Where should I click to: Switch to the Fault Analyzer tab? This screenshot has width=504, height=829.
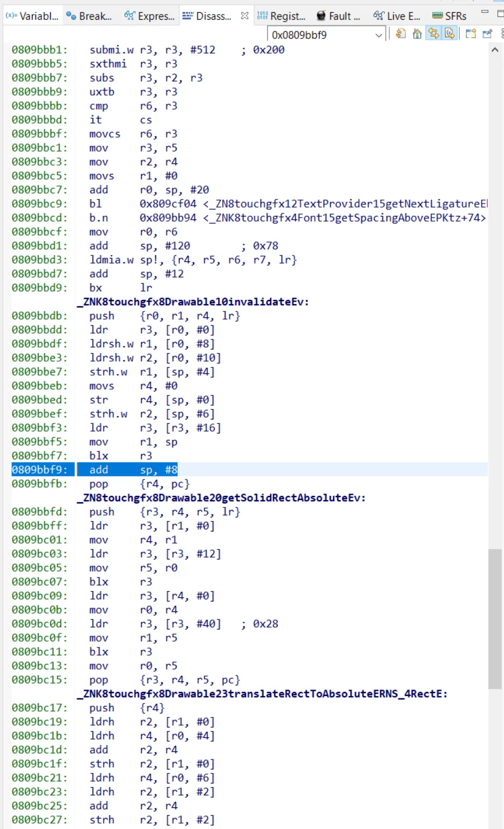[x=338, y=16]
